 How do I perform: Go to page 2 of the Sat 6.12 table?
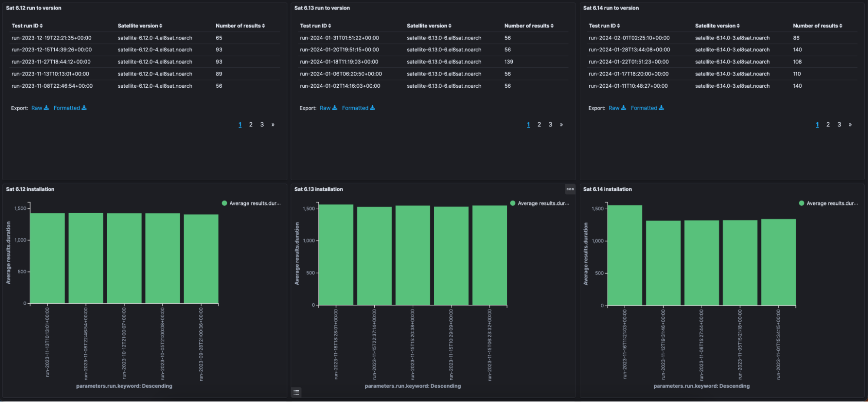[x=251, y=124]
